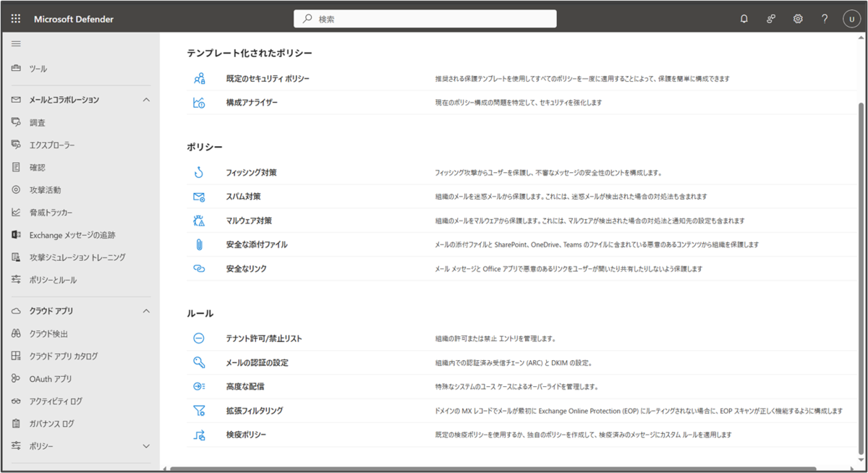
Task: Click the 検疫ポリシー icon
Action: click(199, 435)
